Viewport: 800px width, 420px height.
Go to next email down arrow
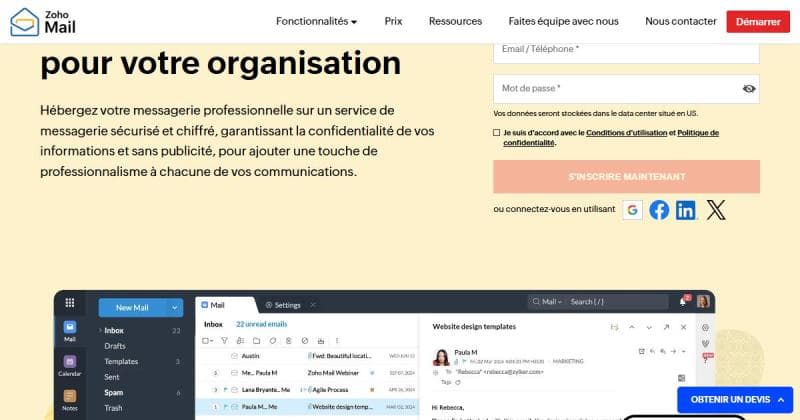[x=649, y=327]
